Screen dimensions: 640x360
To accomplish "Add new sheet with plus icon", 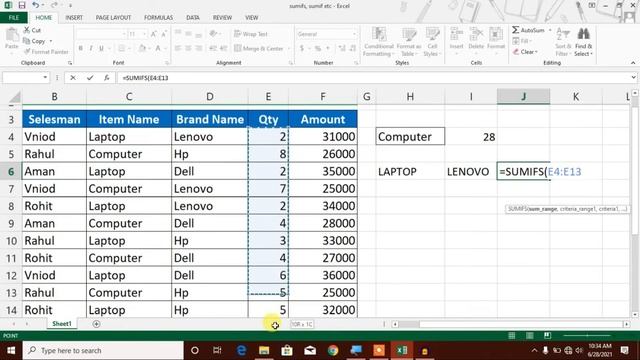I will [x=96, y=324].
